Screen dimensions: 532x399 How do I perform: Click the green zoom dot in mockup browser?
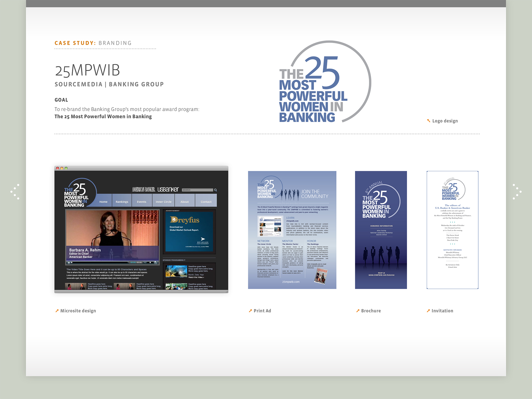click(66, 168)
